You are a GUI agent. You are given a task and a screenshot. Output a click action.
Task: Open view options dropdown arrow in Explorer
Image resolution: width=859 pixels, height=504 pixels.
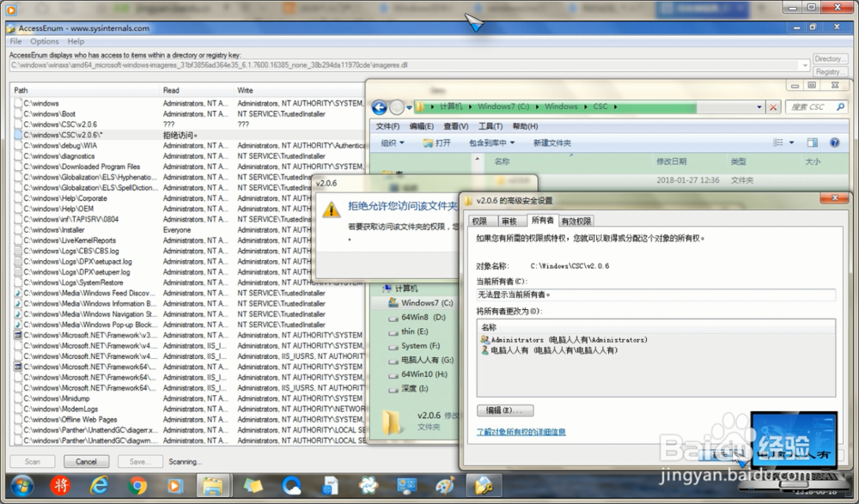791,143
